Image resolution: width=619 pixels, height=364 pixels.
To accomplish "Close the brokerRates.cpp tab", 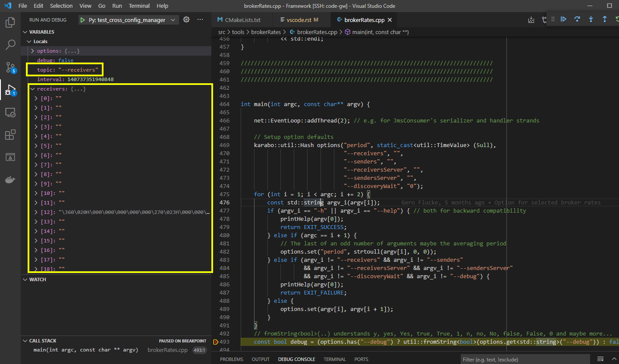I will click(390, 20).
